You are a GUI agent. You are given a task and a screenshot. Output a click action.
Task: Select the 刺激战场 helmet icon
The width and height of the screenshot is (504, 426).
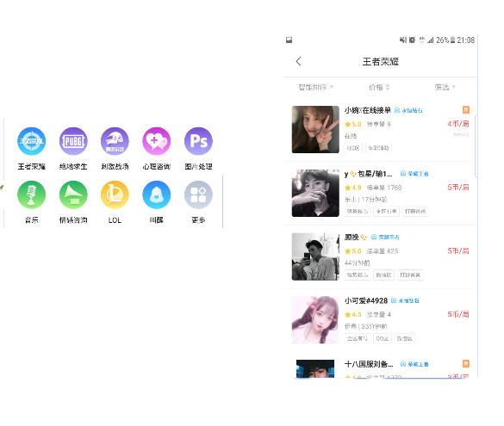click(x=115, y=141)
